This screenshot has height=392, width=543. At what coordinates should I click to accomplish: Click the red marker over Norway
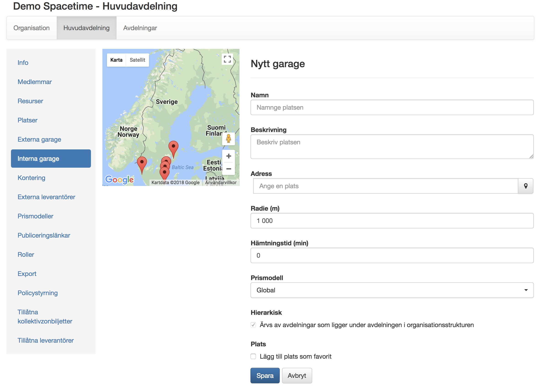coord(142,163)
